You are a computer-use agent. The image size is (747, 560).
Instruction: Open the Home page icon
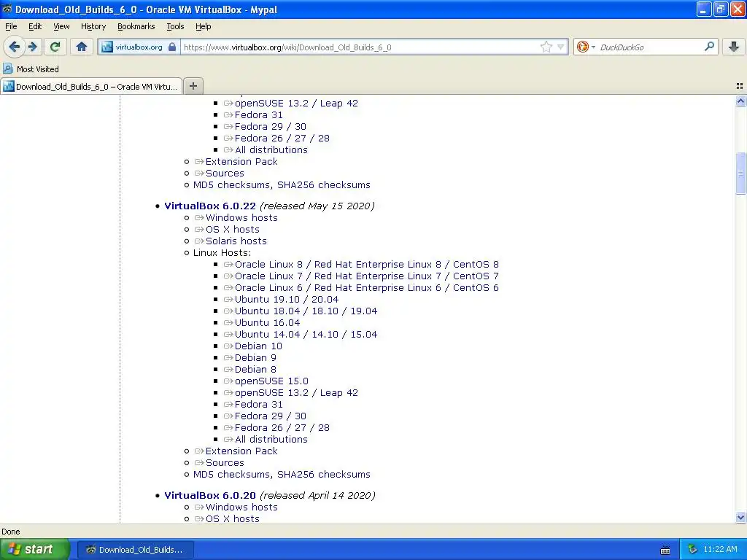[82, 47]
